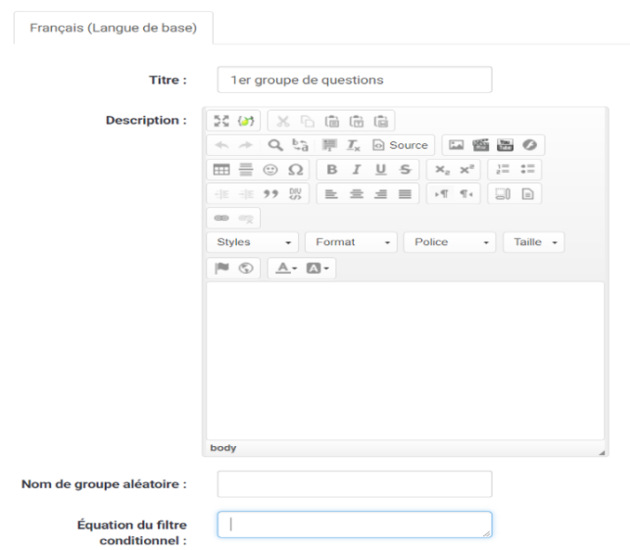Embed a YouTube video

click(505, 145)
